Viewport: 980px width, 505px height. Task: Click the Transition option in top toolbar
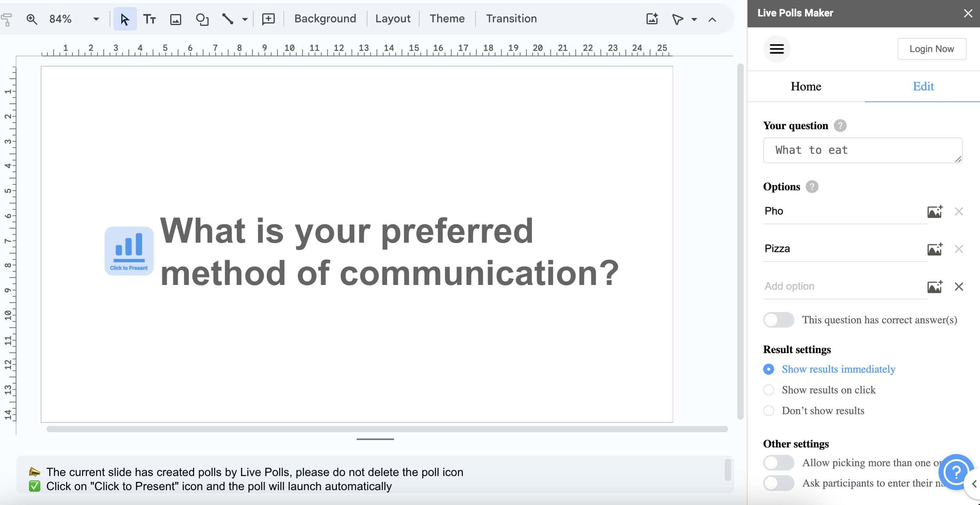coord(511,18)
